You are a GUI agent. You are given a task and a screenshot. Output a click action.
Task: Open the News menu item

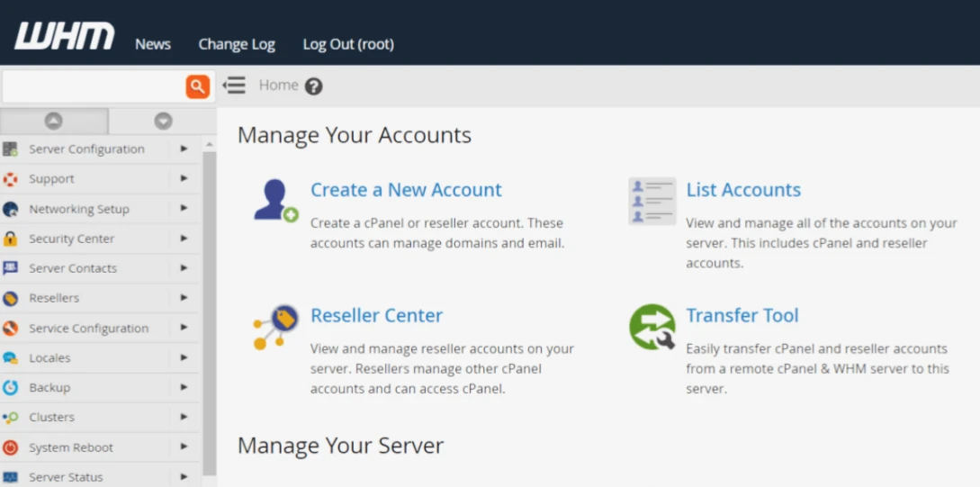click(x=153, y=44)
